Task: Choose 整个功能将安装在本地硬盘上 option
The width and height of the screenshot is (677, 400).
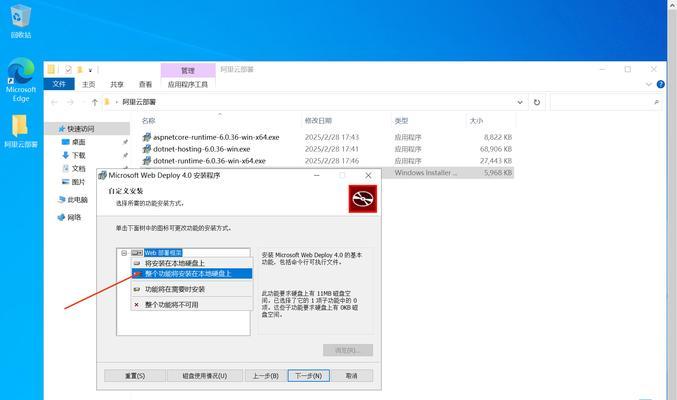Action: click(192, 273)
